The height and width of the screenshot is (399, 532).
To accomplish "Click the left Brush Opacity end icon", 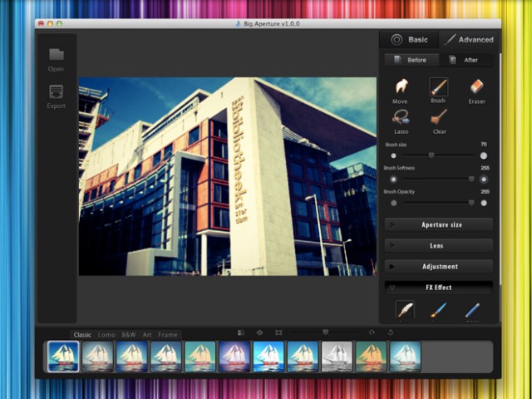I will [x=393, y=203].
